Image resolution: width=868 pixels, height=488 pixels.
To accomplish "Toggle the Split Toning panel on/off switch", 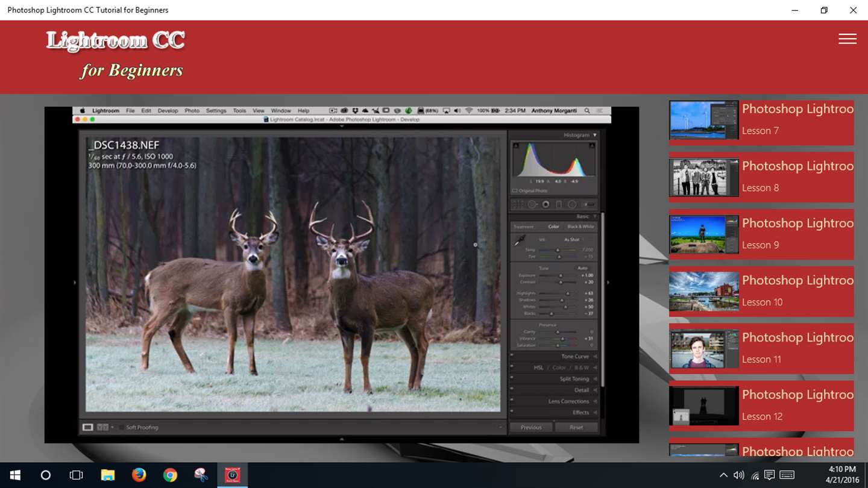I will [x=511, y=377].
